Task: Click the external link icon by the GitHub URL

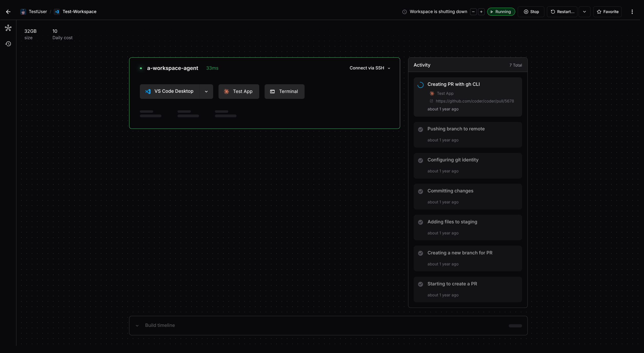Action: click(x=431, y=101)
